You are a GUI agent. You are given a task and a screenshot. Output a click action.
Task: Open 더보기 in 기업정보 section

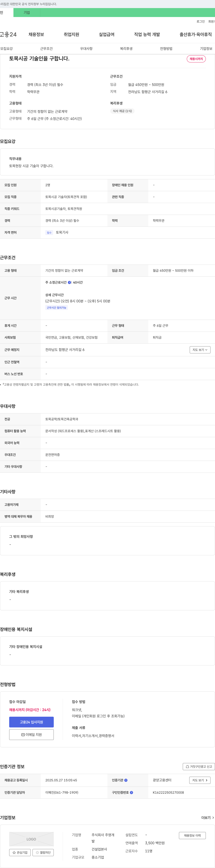(208, 818)
